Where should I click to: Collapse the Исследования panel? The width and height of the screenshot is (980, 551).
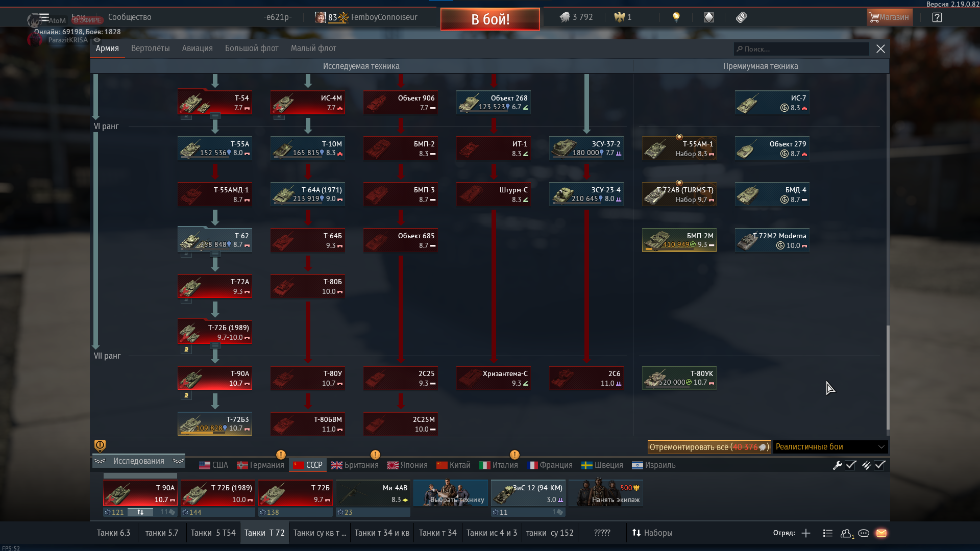139,461
